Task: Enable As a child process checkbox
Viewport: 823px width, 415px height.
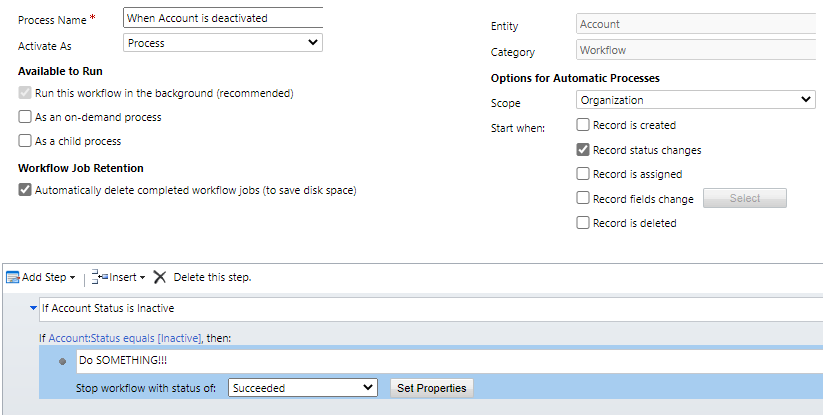Action: coord(25,141)
